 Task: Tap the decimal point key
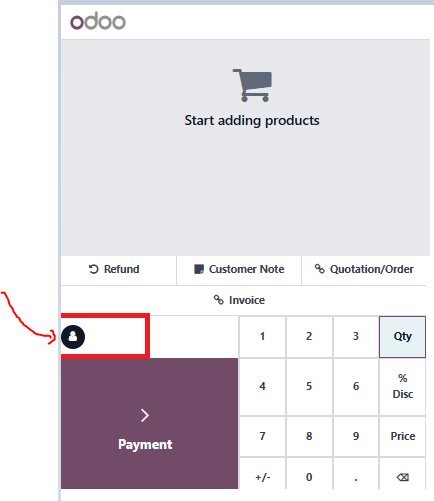click(356, 477)
